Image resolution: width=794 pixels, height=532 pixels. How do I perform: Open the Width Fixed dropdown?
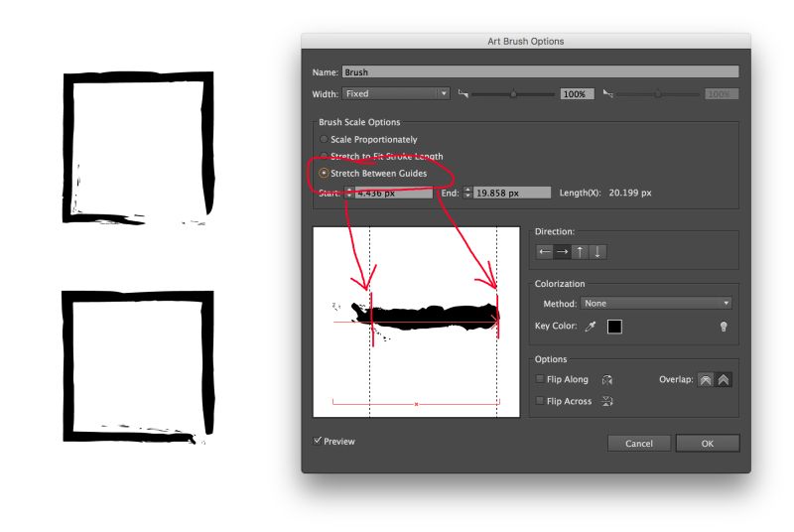(x=396, y=93)
